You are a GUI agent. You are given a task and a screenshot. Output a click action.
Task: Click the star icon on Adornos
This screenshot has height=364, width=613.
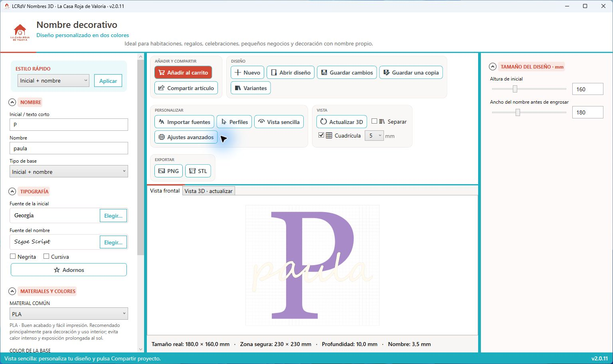coord(57,270)
